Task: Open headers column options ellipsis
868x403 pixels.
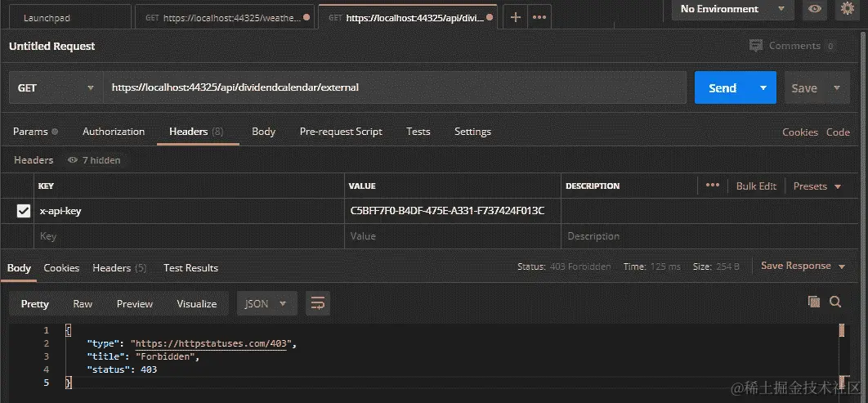Action: [x=713, y=186]
